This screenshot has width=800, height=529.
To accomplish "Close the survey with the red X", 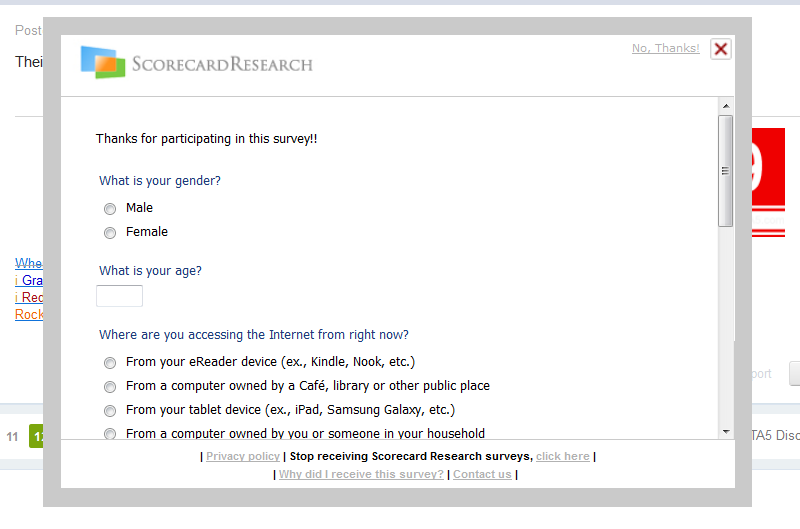I will coord(720,49).
